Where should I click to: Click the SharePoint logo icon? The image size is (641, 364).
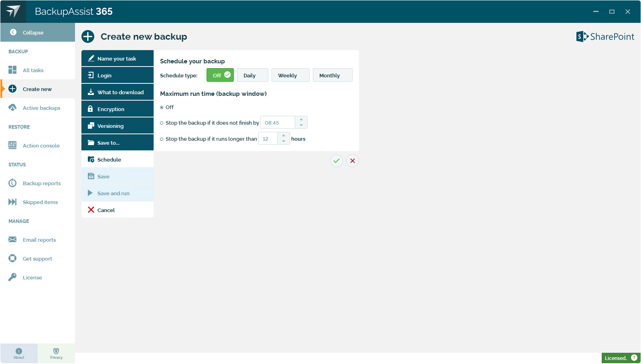tap(582, 36)
